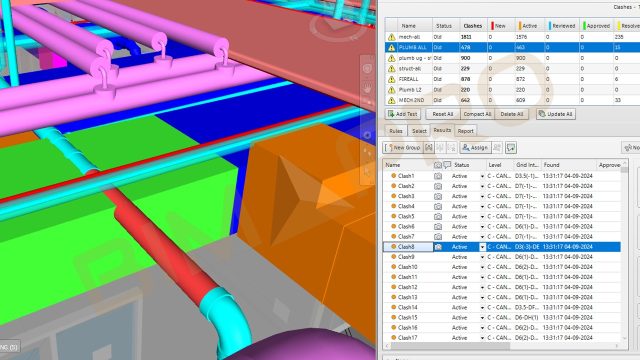Click the Remove from Group toolbar icon
640x360 pixels.
coord(440,148)
